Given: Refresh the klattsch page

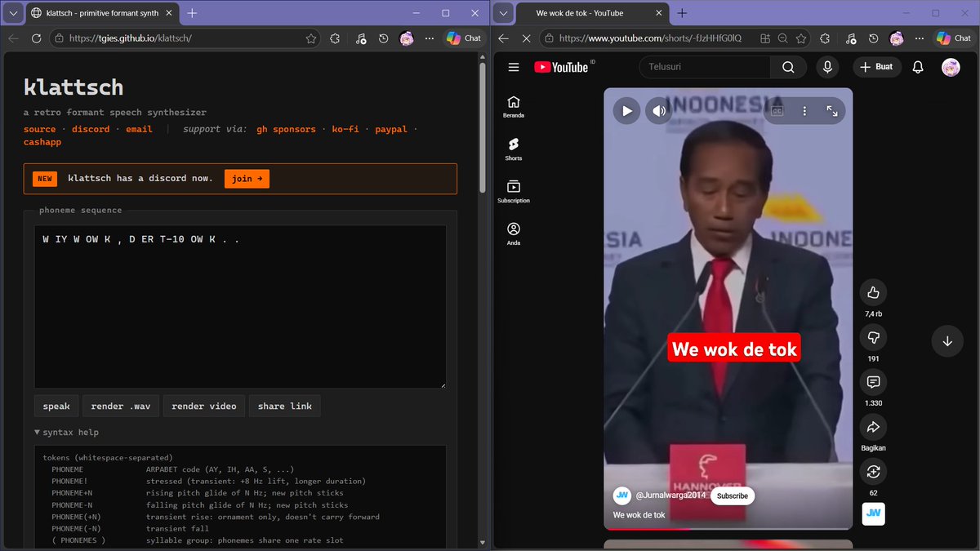Looking at the screenshot, I should click(x=36, y=38).
